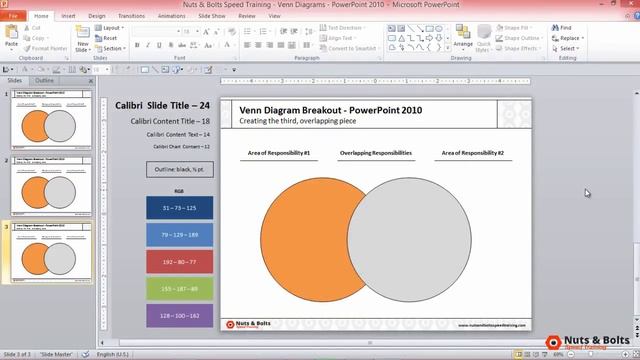Image resolution: width=640 pixels, height=360 pixels.
Task: Decrease list indent level
Action: pyautogui.click(x=283, y=31)
